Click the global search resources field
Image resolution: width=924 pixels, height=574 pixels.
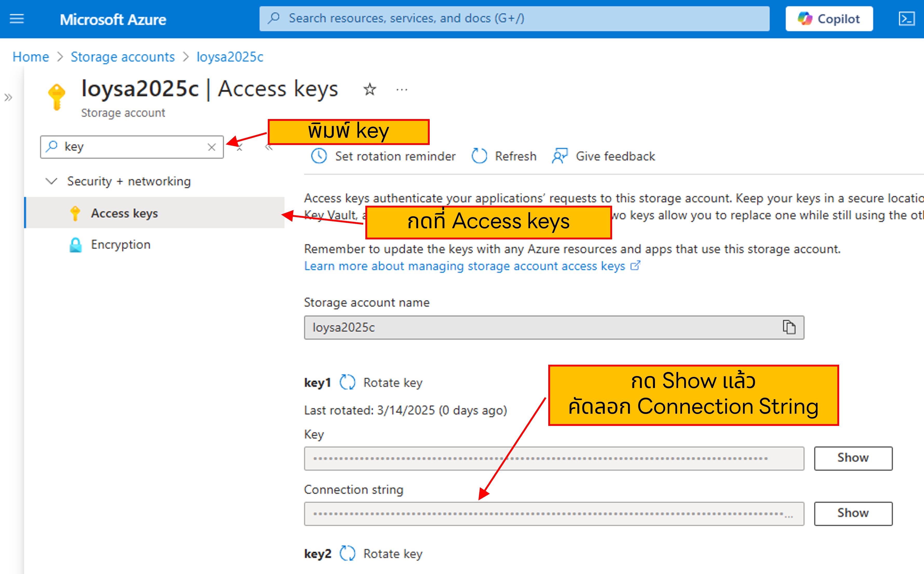click(514, 19)
